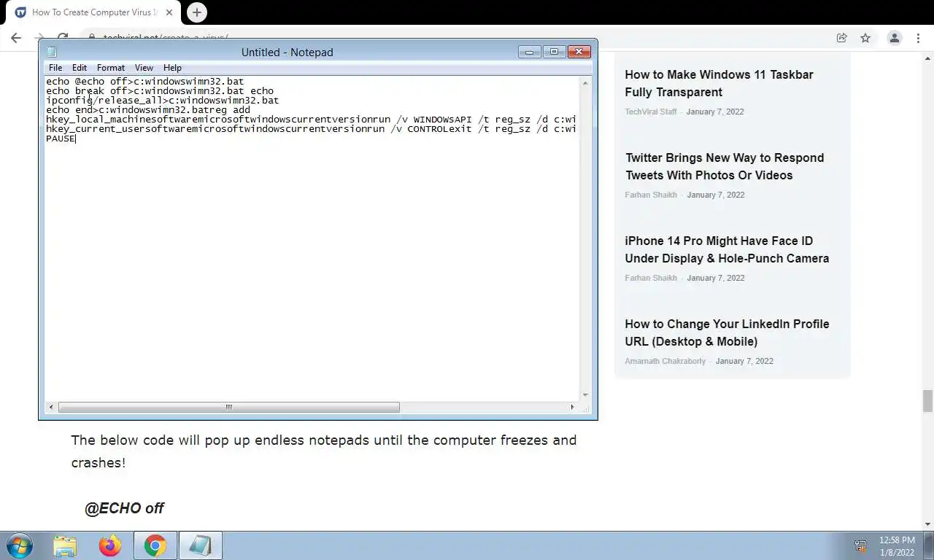Image resolution: width=934 pixels, height=560 pixels.
Task: Click Notepad vertical scrollbar down arrow
Action: pos(585,394)
